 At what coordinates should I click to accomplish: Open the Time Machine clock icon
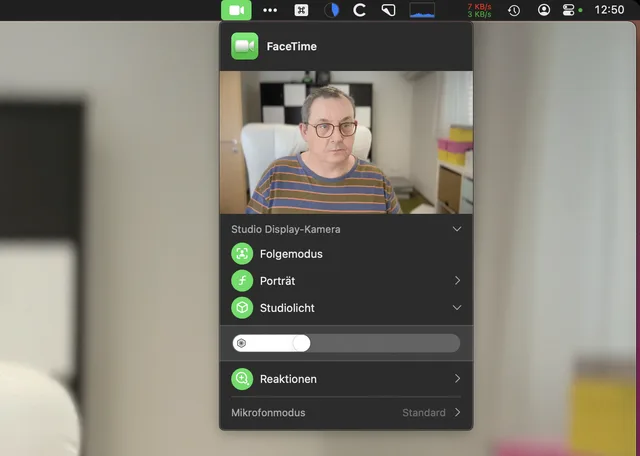point(514,10)
